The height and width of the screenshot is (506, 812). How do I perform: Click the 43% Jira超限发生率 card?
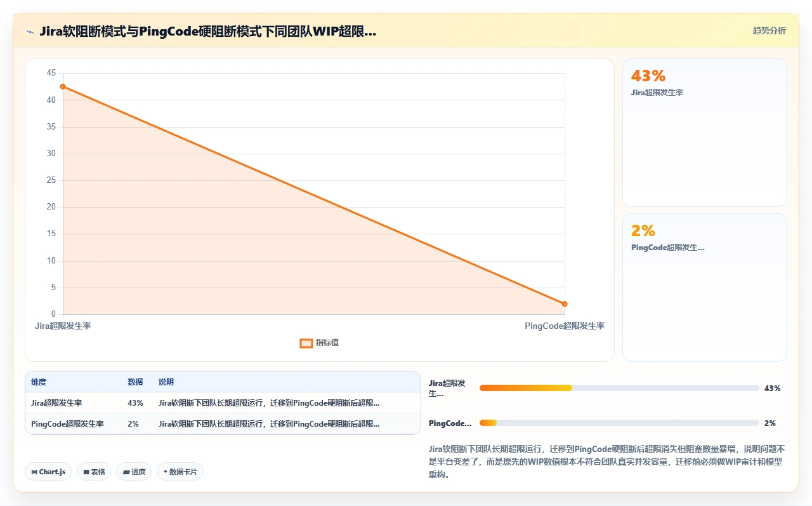[x=705, y=133]
